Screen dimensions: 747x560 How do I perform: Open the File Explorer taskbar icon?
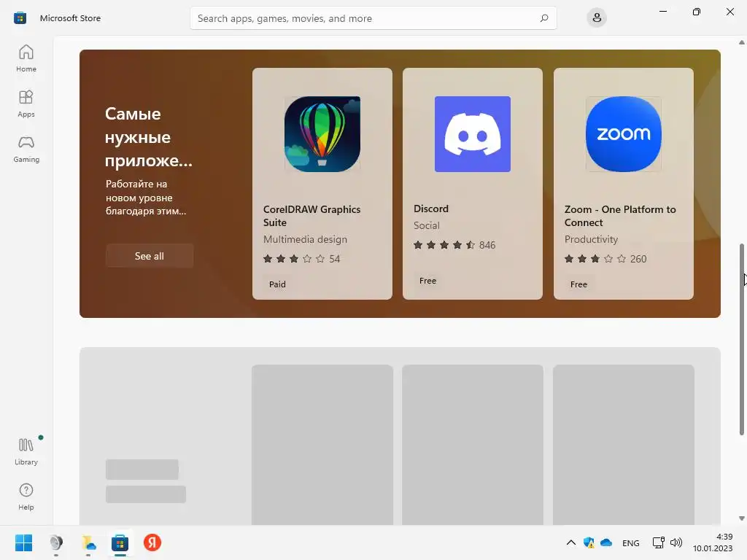pyautogui.click(x=88, y=542)
